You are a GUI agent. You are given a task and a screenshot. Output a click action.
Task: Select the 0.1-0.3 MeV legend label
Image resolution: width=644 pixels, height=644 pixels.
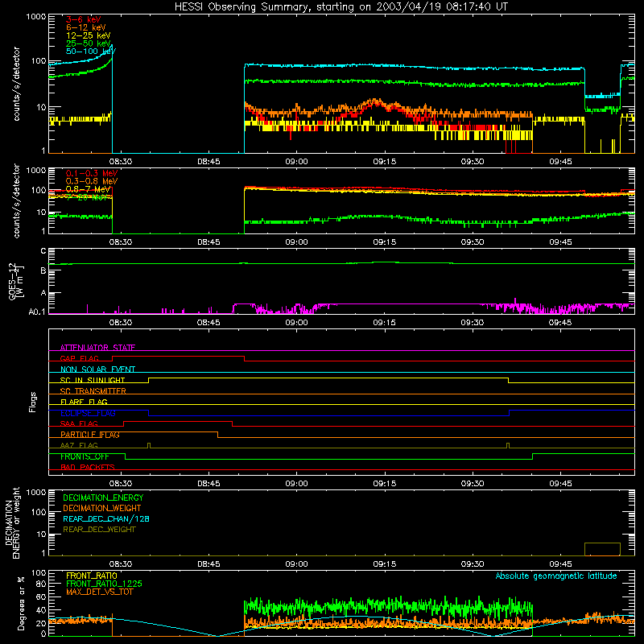pyautogui.click(x=92, y=173)
